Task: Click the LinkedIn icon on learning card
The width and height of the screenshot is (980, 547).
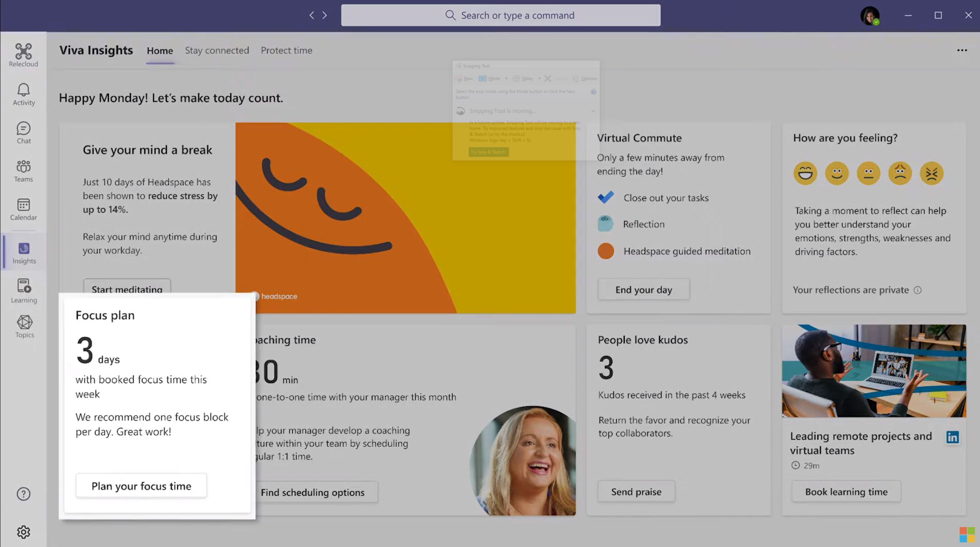Action: [x=952, y=437]
